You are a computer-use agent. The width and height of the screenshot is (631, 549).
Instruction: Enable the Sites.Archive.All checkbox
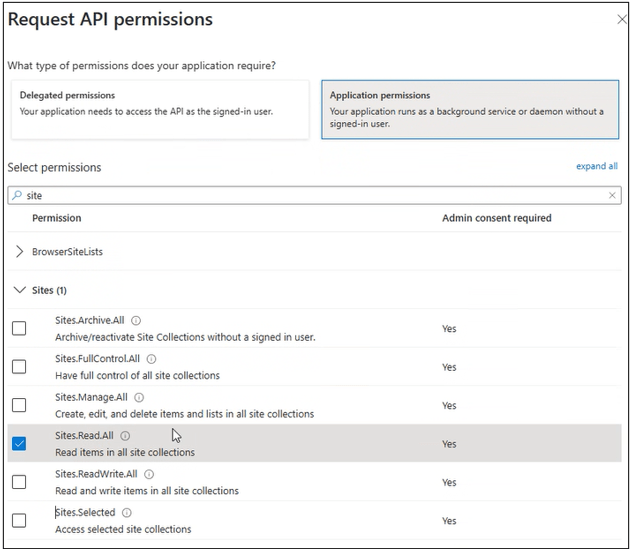pos(19,329)
